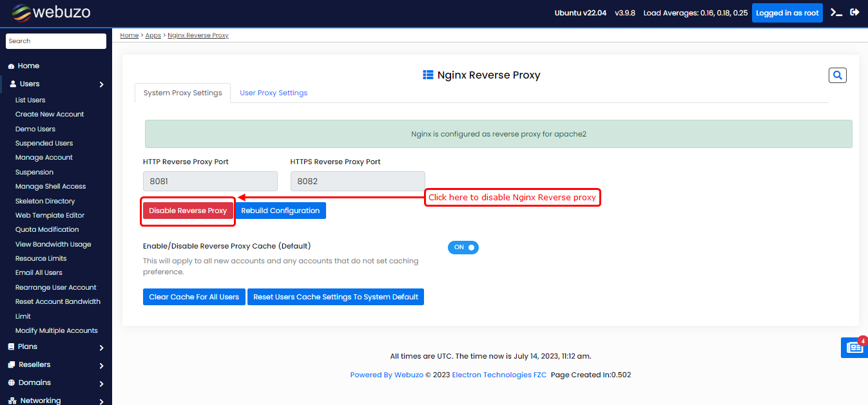Toggle Reverse Proxy Cache default switch
The height and width of the screenshot is (405, 868).
click(x=463, y=247)
